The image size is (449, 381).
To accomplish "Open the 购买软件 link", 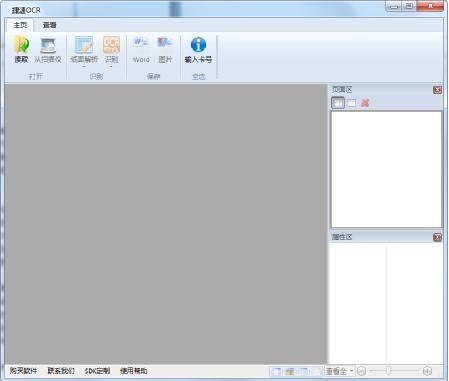I will click(23, 371).
